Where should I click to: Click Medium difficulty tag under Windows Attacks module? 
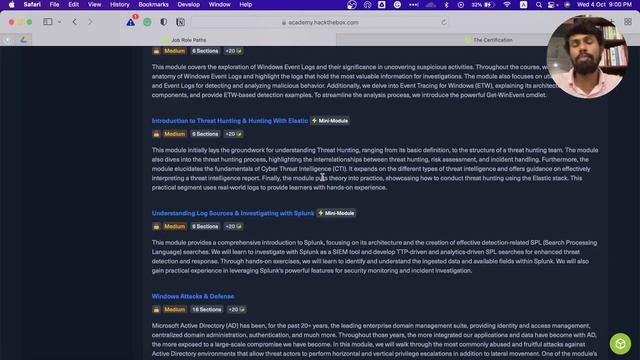click(x=174, y=309)
